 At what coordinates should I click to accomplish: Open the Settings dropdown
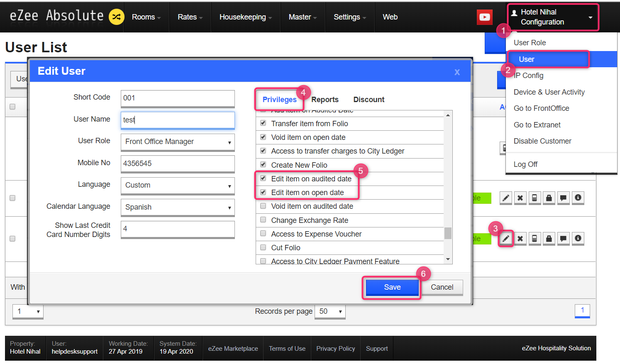pyautogui.click(x=350, y=17)
